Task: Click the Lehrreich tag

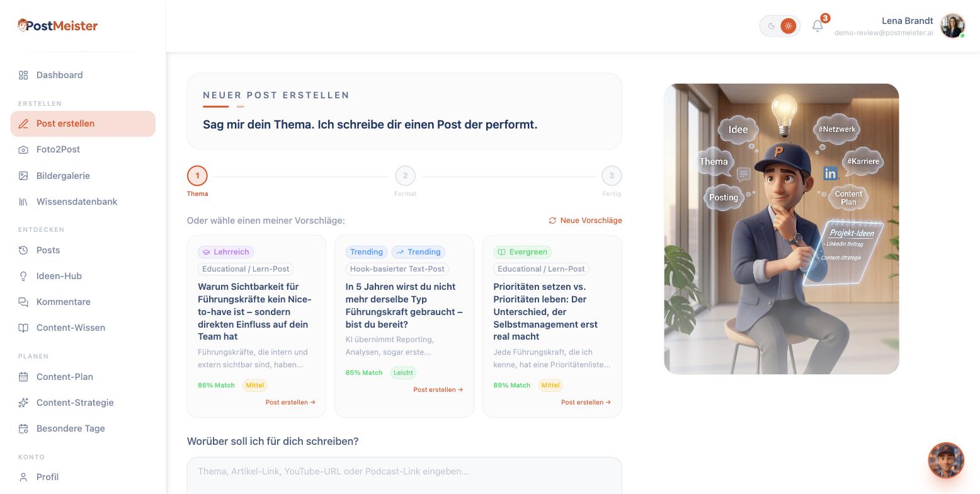Action: (x=225, y=252)
